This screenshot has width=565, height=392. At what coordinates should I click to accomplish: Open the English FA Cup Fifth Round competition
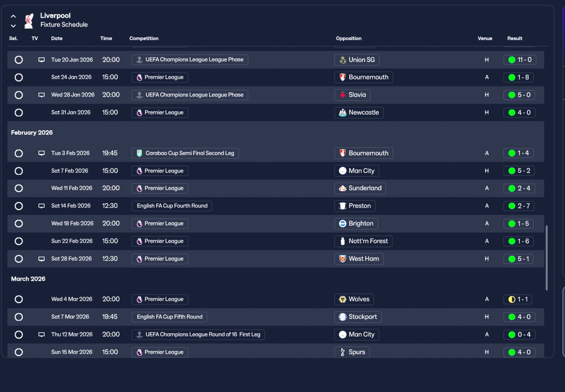coord(169,317)
